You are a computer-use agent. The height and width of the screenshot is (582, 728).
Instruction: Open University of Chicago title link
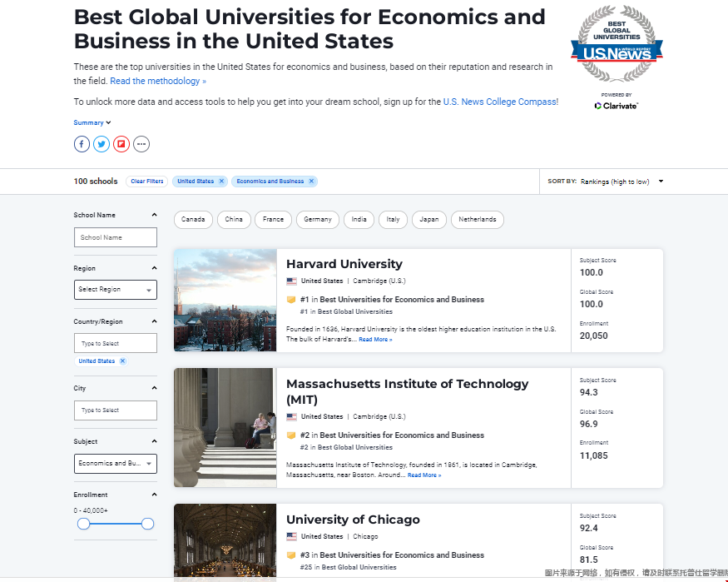click(x=353, y=520)
